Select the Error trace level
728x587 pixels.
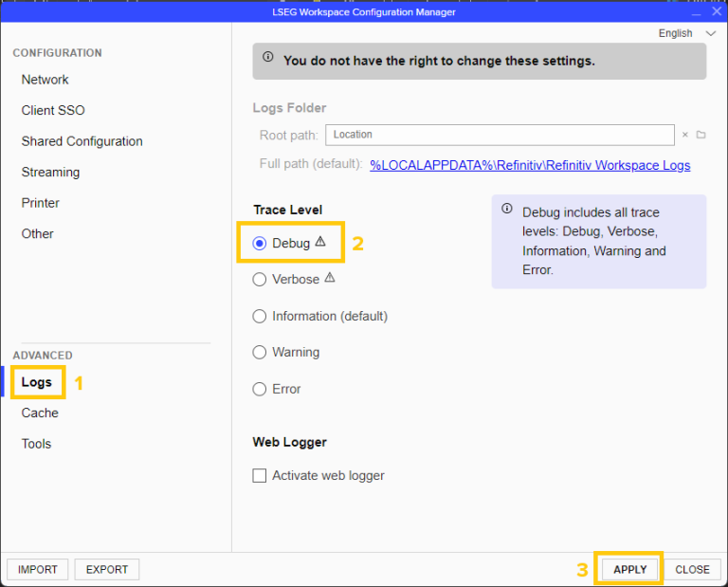point(260,389)
